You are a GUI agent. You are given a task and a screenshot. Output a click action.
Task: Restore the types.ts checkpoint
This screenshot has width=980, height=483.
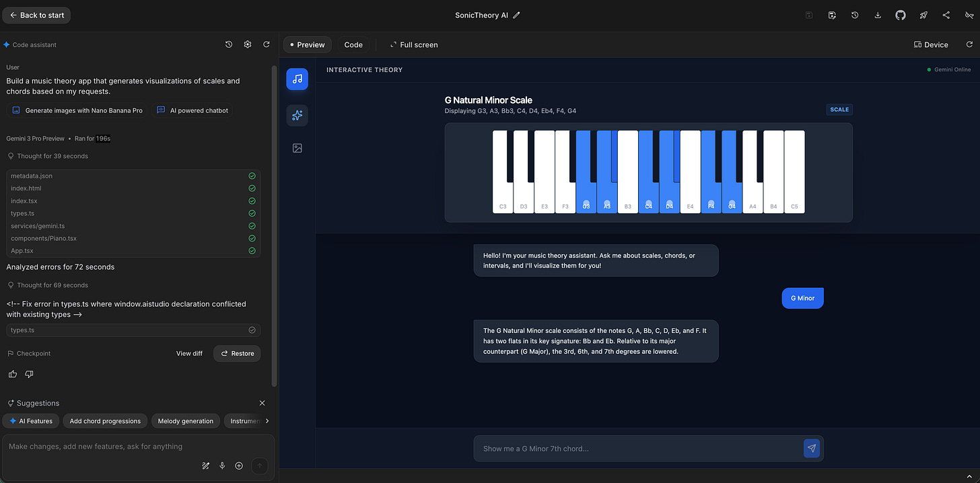[236, 353]
